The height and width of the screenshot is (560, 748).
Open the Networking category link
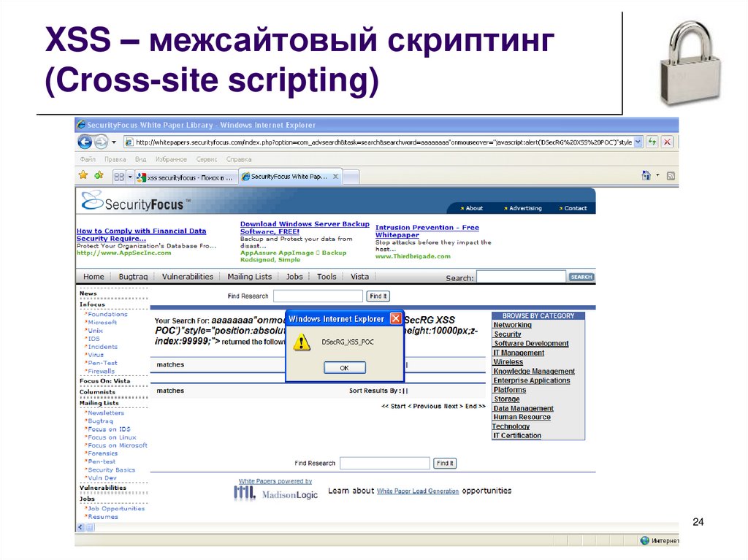pyautogui.click(x=512, y=326)
